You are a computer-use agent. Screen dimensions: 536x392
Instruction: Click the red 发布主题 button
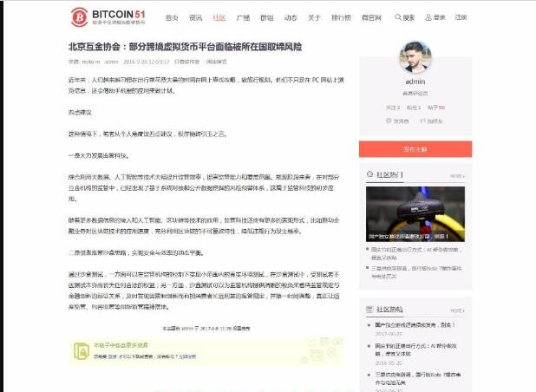[x=415, y=149]
